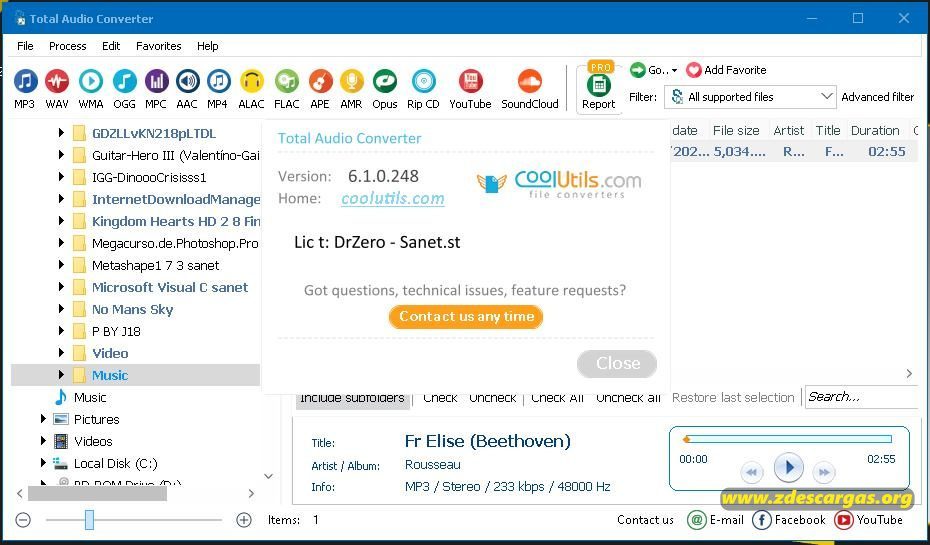Toggle Include subfolders button
The height and width of the screenshot is (545, 930).
(x=352, y=399)
